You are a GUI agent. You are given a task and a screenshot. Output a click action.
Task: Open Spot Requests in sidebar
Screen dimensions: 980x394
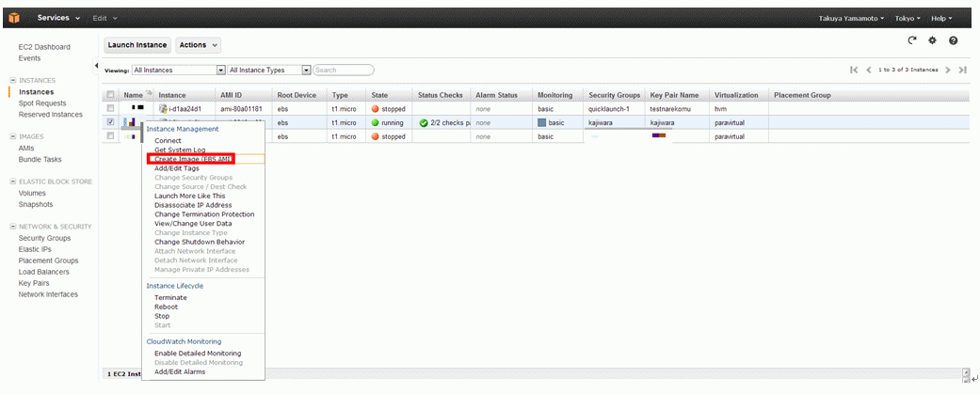tap(42, 103)
